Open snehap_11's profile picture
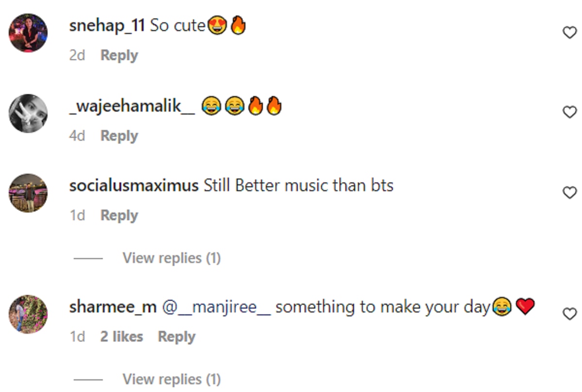Viewport: 582px width, 392px height. [x=28, y=33]
